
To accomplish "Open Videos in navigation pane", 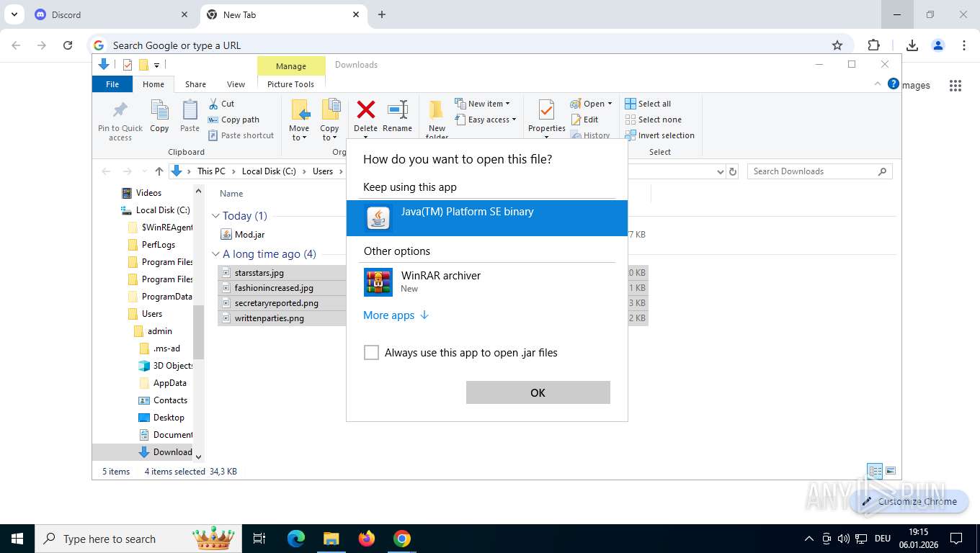I will [148, 193].
